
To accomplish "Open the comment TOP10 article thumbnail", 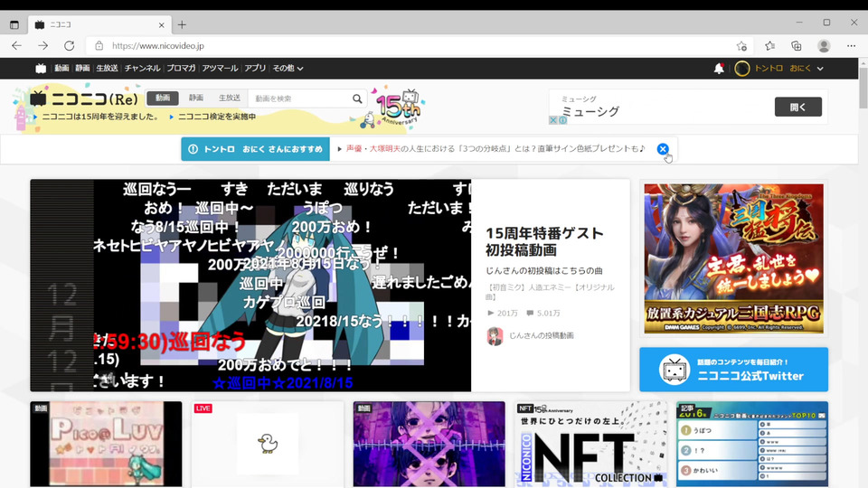I will [x=752, y=445].
